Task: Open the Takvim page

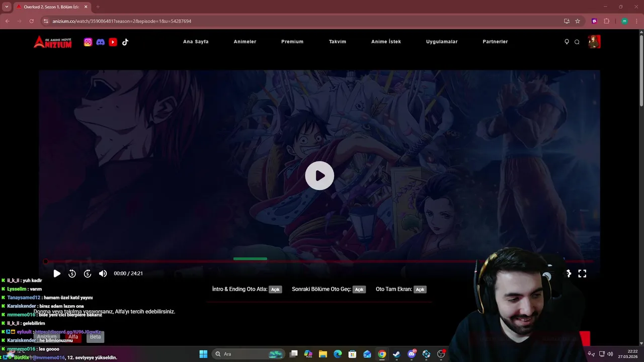Action: (x=338, y=42)
